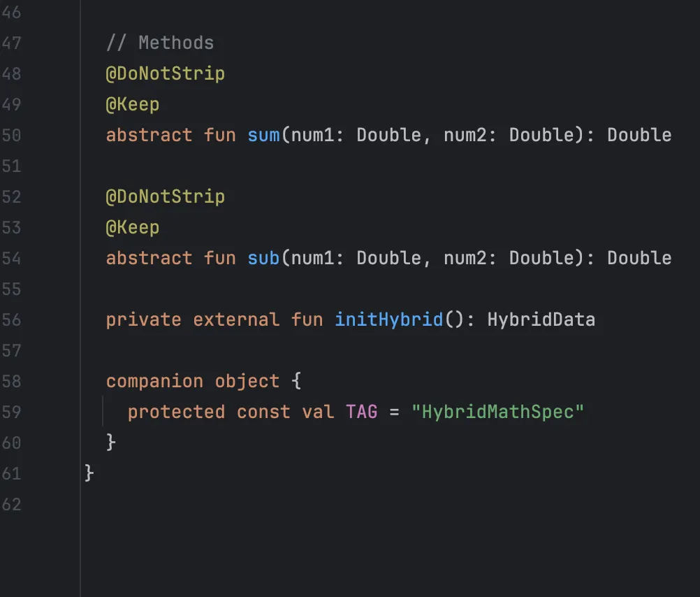This screenshot has height=597, width=700.
Task: Click the initHybrid function name
Action: point(388,319)
